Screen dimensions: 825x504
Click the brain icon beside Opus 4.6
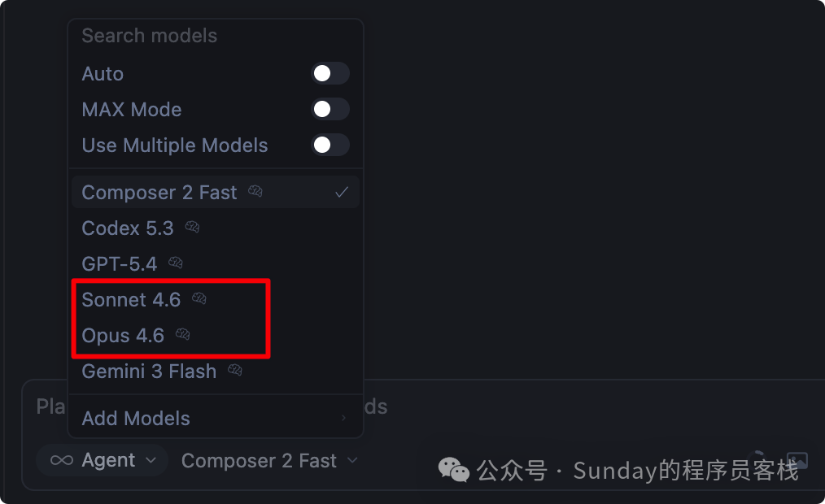click(x=183, y=335)
